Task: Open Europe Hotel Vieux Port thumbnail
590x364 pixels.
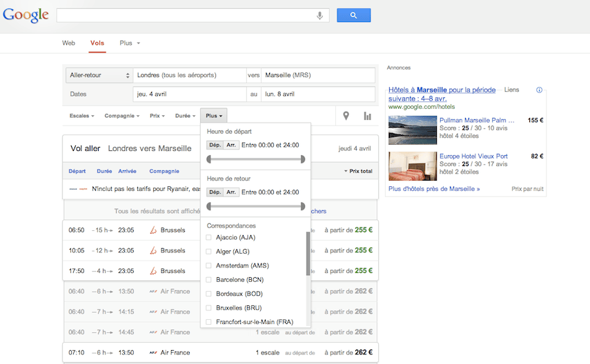Action: pos(413,166)
